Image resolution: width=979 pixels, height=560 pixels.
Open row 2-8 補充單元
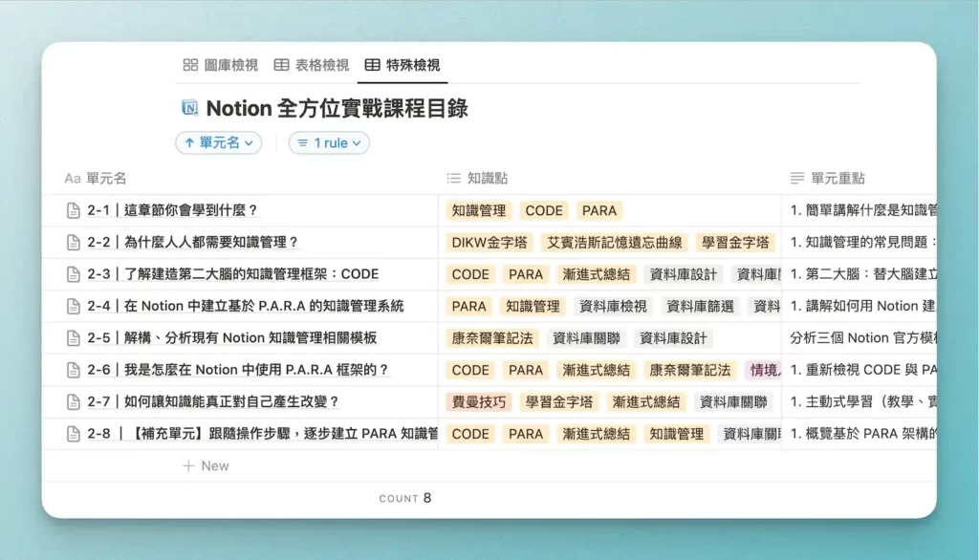[262, 434]
